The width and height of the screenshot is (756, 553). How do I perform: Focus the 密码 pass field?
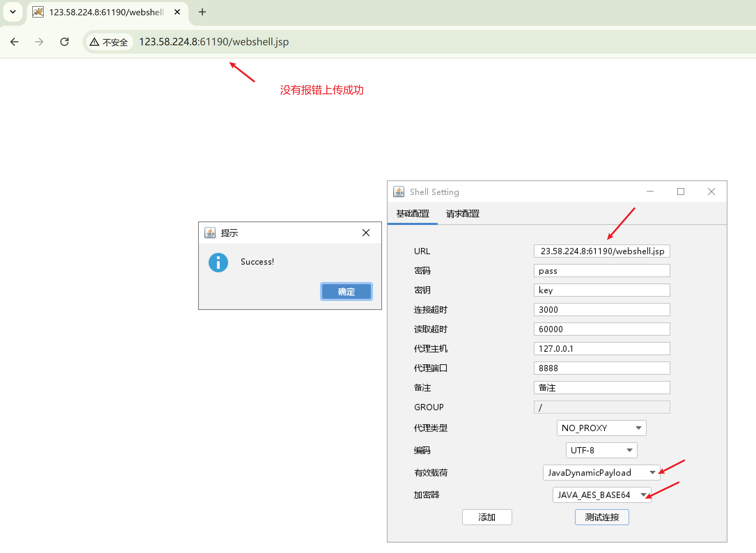pyautogui.click(x=602, y=271)
